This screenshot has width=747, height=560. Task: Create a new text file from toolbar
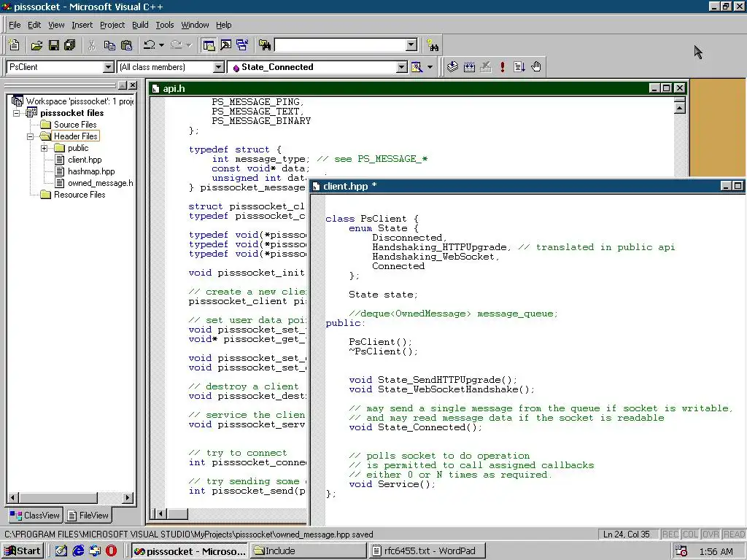15,45
